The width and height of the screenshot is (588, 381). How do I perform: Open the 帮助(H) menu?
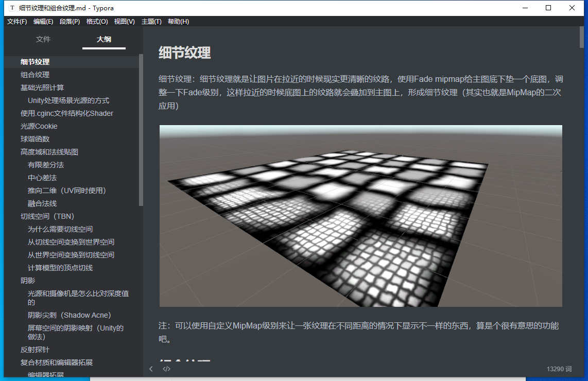(178, 21)
